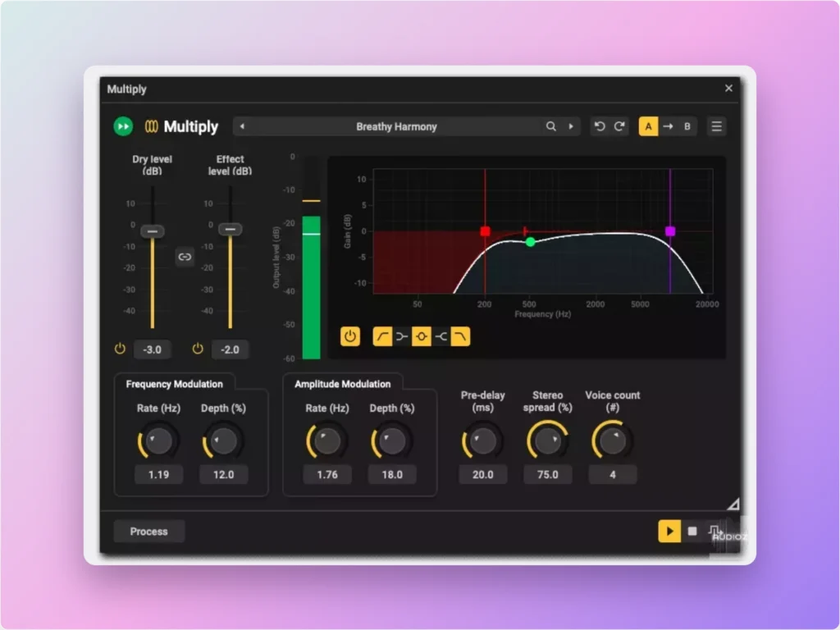The width and height of the screenshot is (840, 630).
Task: Open the hamburger menu
Action: point(716,126)
